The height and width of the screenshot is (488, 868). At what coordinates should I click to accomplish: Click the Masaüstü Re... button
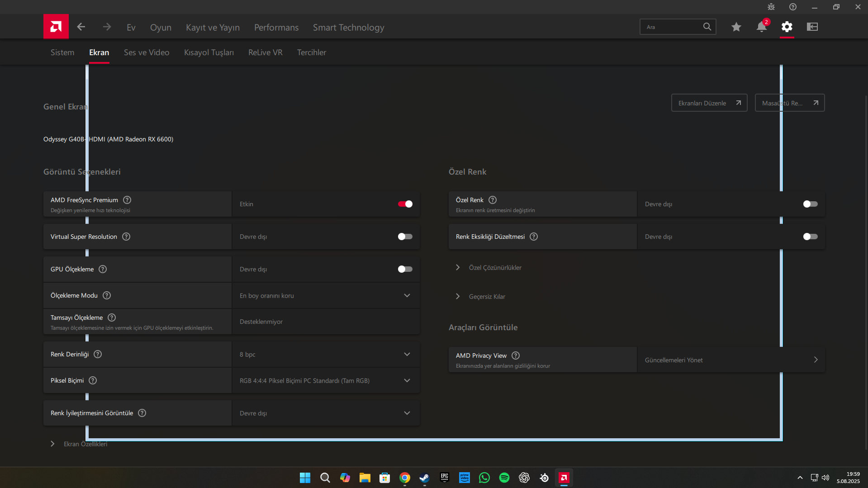(790, 103)
